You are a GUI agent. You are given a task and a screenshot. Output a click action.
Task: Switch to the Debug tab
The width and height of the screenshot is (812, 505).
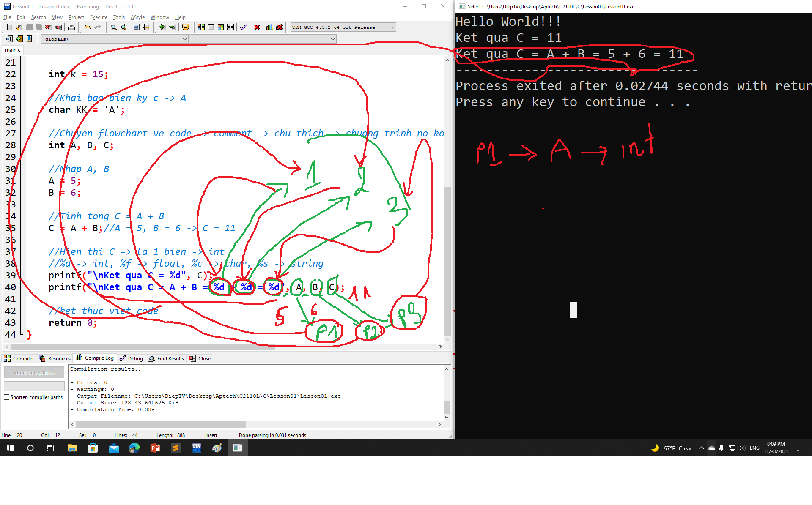point(131,358)
